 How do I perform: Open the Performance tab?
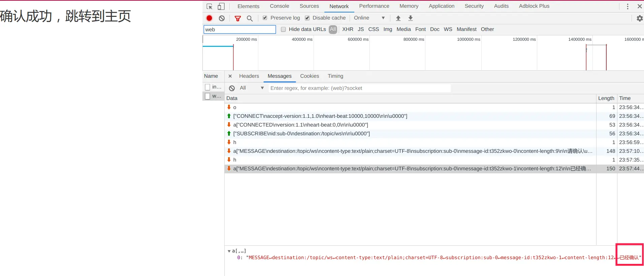pyautogui.click(x=374, y=6)
